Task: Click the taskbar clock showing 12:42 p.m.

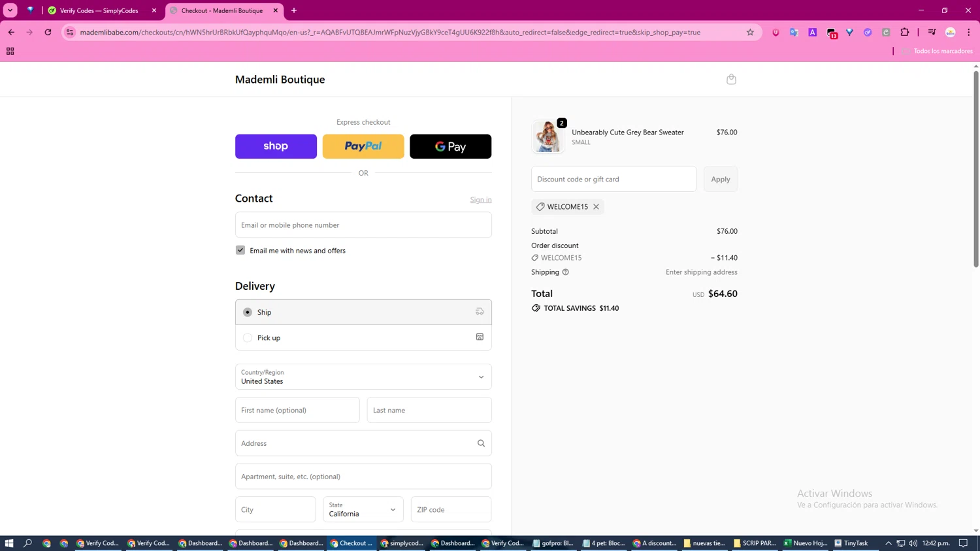Action: [936, 543]
